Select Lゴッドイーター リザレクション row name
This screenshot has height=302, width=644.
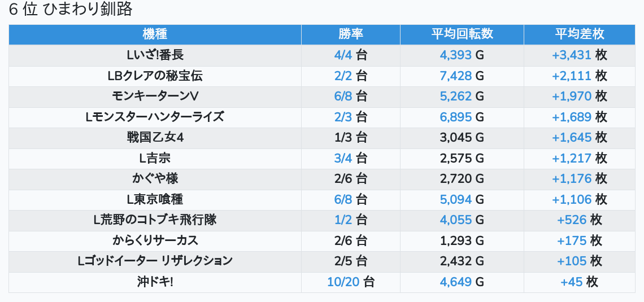tap(155, 261)
